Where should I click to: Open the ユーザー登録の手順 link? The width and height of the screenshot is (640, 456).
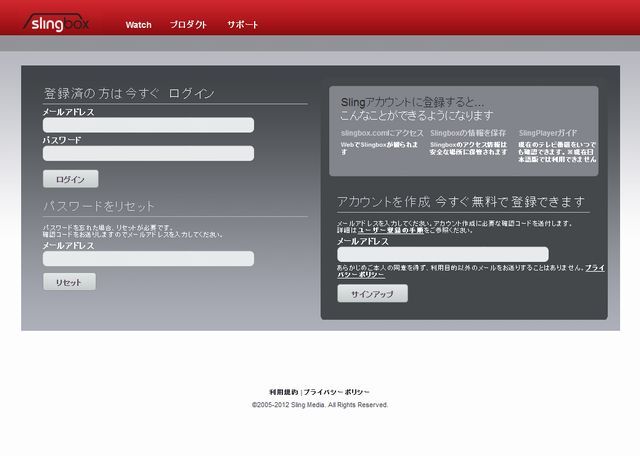click(391, 230)
